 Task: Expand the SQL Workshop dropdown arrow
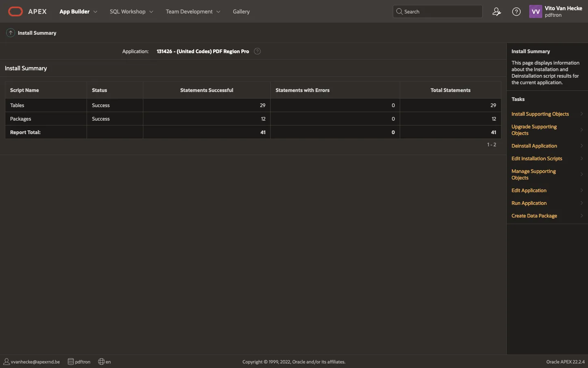click(151, 12)
